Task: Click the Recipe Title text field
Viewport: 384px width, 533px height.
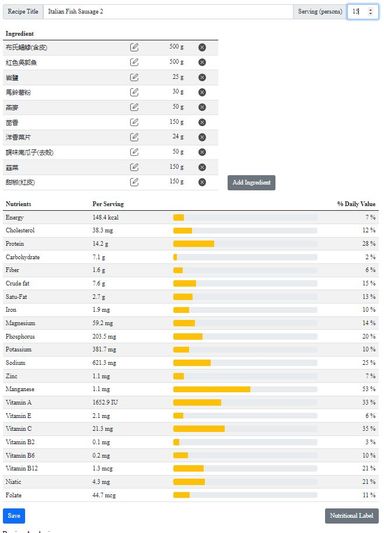Action: 168,12
